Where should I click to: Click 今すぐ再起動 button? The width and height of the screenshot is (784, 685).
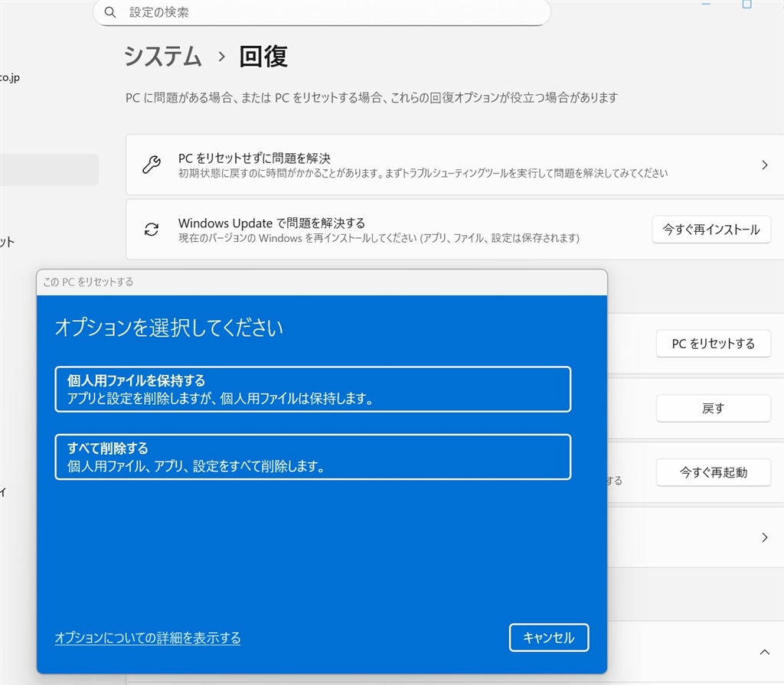pos(713,472)
